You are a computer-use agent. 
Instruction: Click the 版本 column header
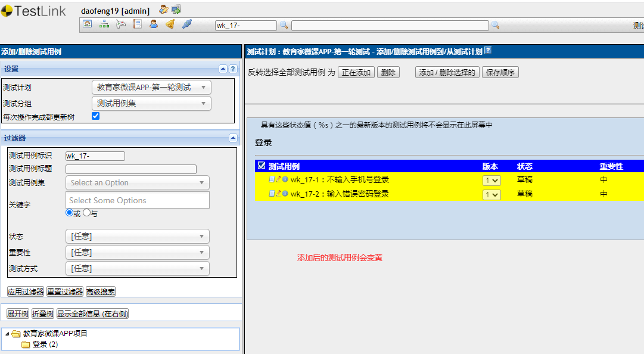click(490, 166)
